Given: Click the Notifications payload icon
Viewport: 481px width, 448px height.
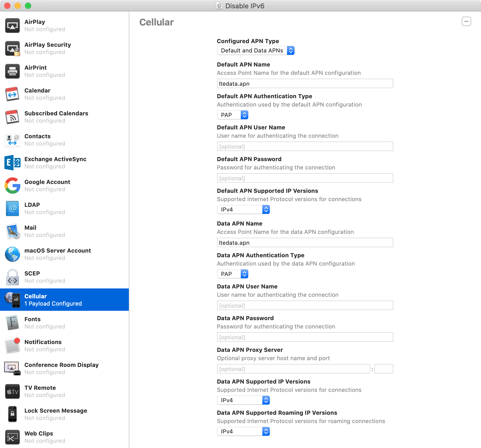Looking at the screenshot, I should [12, 346].
